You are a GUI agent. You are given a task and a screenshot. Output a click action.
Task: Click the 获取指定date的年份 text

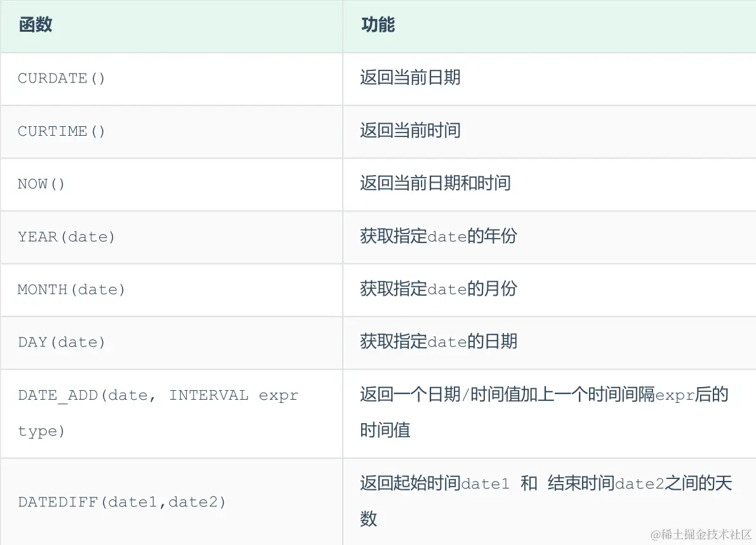[x=439, y=236]
